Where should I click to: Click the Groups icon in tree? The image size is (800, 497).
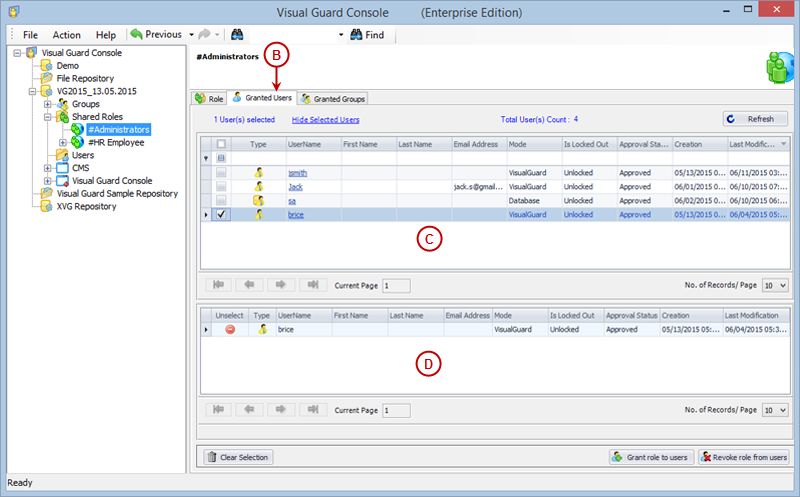click(x=62, y=104)
